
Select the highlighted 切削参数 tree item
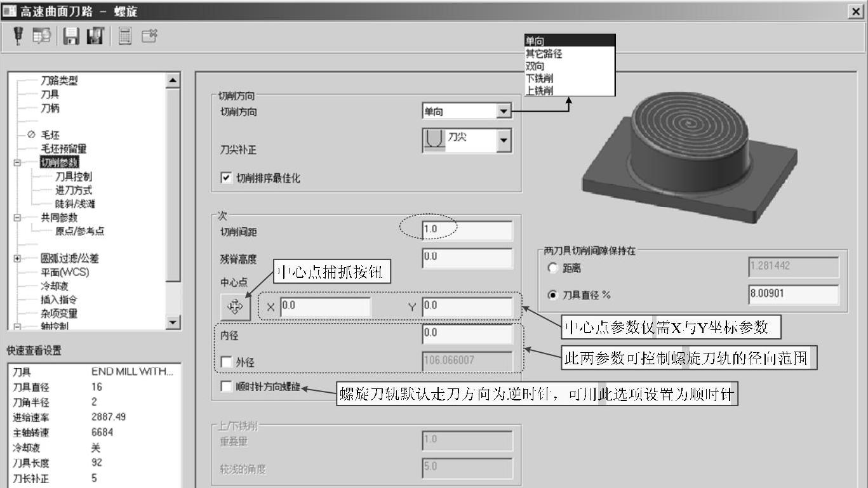59,162
